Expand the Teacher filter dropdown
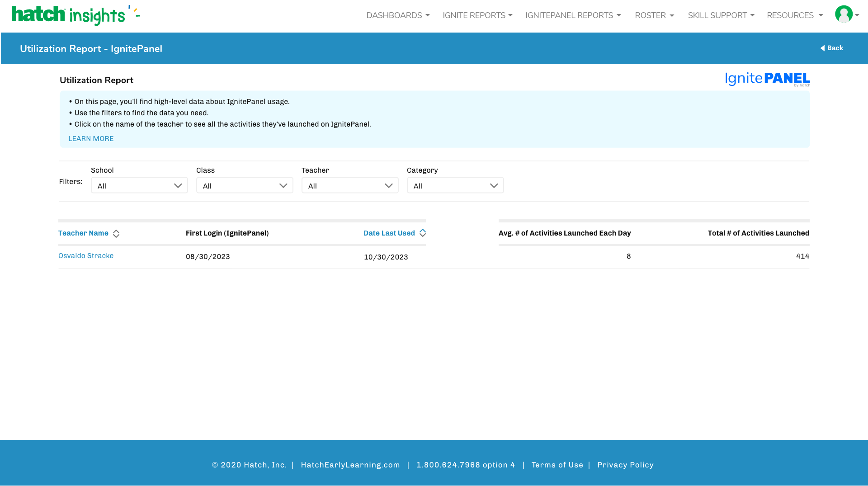 (x=350, y=185)
